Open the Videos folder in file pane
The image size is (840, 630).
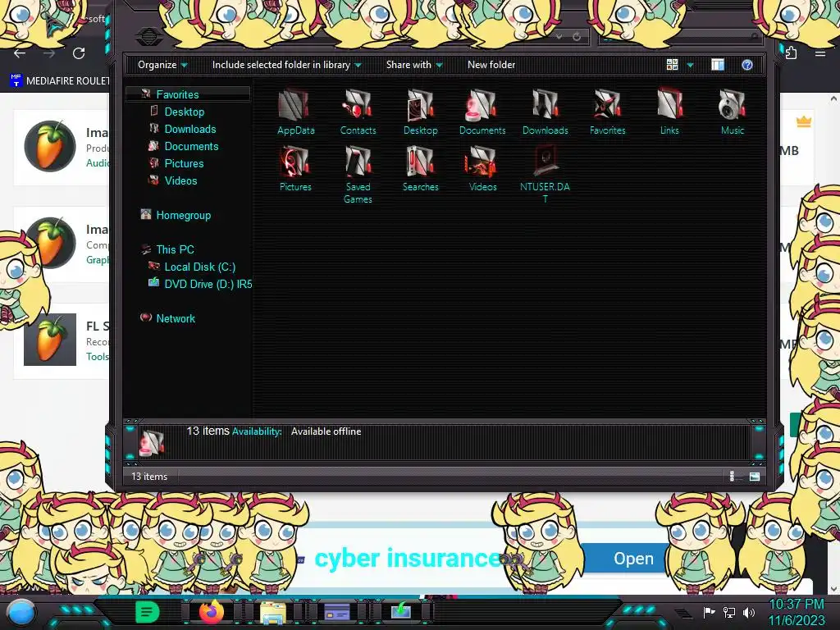point(482,168)
